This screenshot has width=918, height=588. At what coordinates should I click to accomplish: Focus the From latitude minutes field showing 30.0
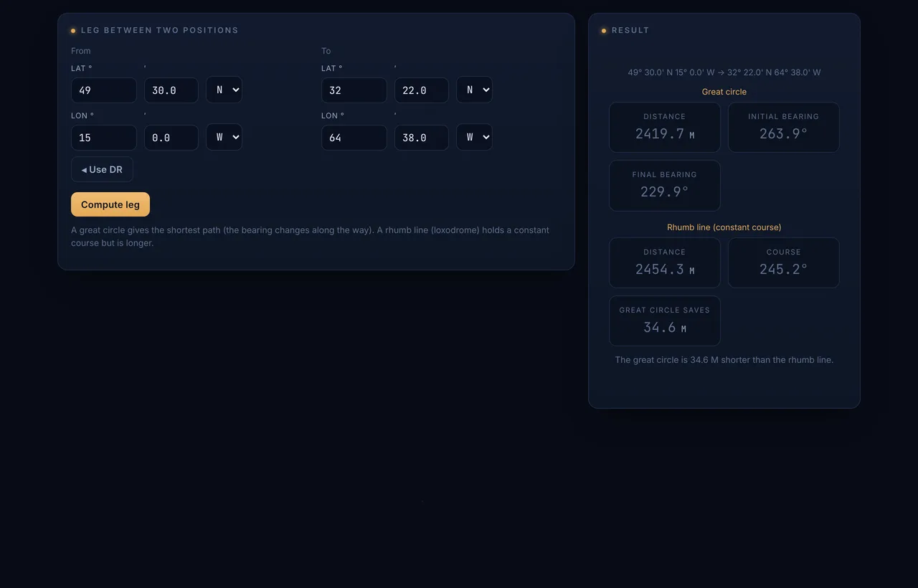(x=171, y=90)
